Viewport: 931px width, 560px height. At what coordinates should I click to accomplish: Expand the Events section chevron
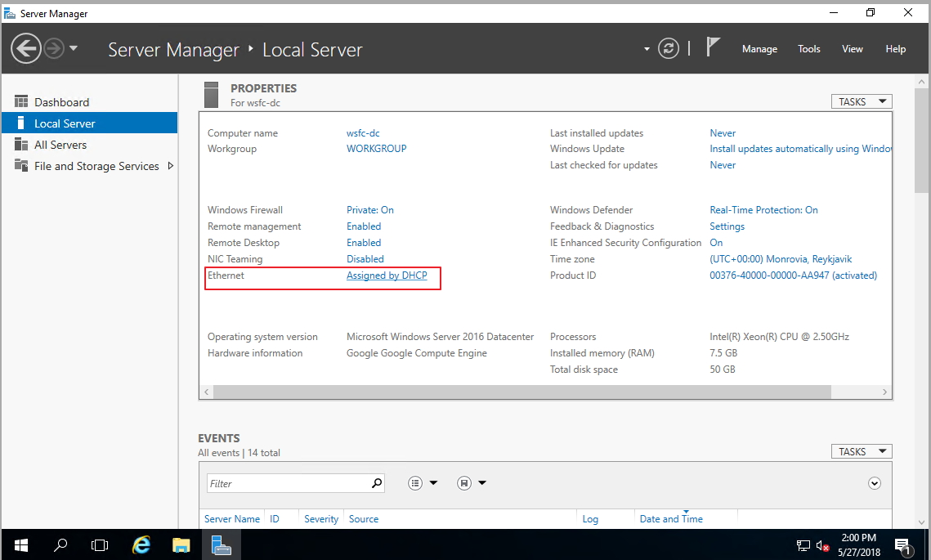tap(875, 483)
